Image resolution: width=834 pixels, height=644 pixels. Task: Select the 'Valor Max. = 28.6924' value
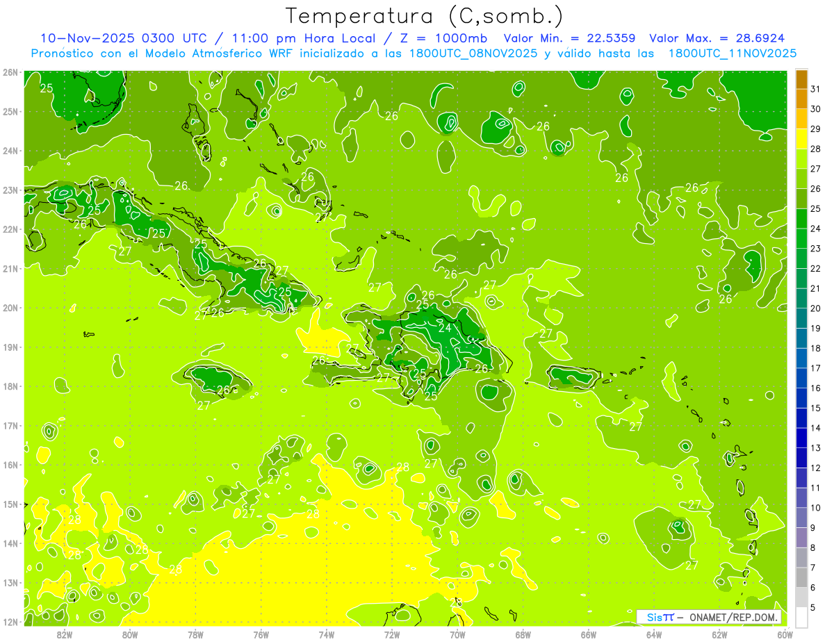click(x=717, y=38)
